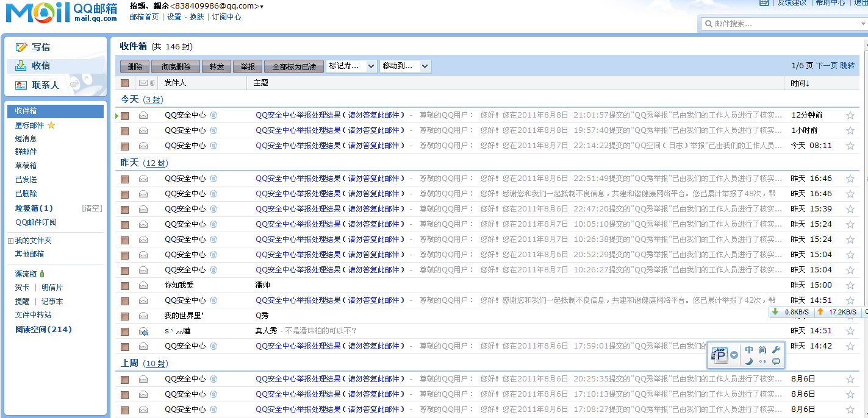This screenshot has width=868, height=418.
Task: Tick checkbox for 我的世界里' email
Action: [125, 316]
